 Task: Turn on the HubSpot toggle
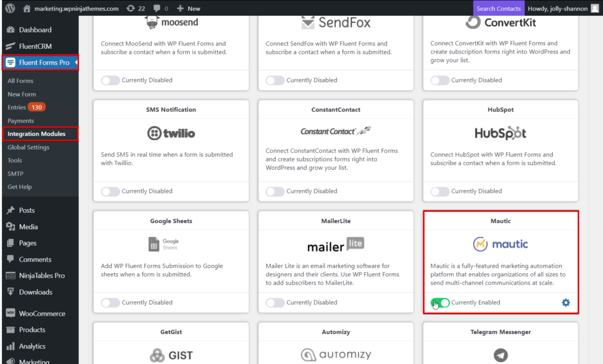point(440,191)
